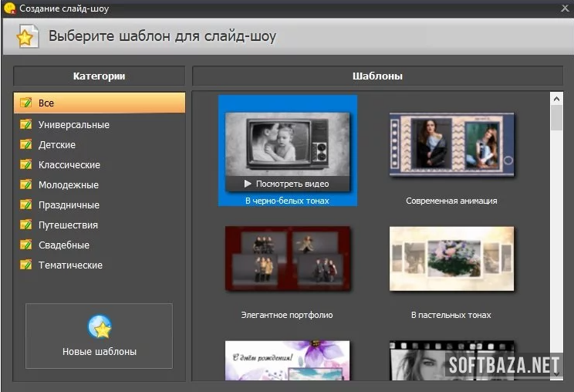
Task: Select the Классические category
Action: click(x=69, y=164)
